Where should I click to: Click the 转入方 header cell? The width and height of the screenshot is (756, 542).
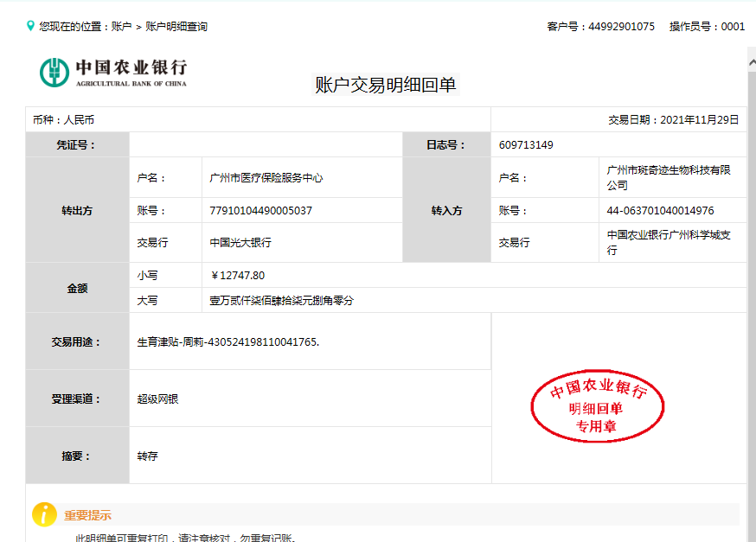pyautogui.click(x=446, y=210)
